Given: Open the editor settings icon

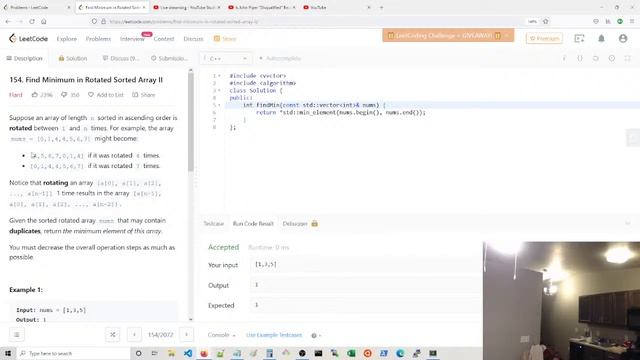Looking at the screenshot, I should point(611,58).
